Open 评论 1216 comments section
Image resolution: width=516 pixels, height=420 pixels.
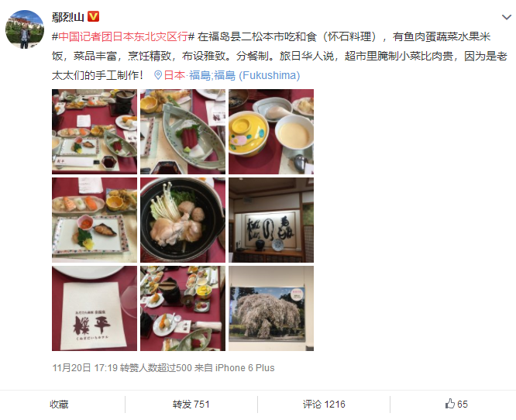pyautogui.click(x=324, y=404)
